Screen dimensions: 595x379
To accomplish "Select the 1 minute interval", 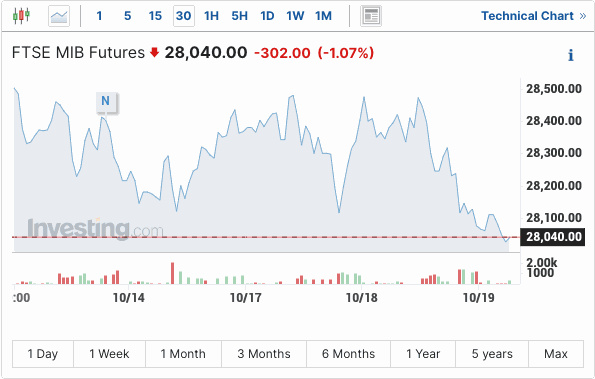I will pyautogui.click(x=99, y=16).
